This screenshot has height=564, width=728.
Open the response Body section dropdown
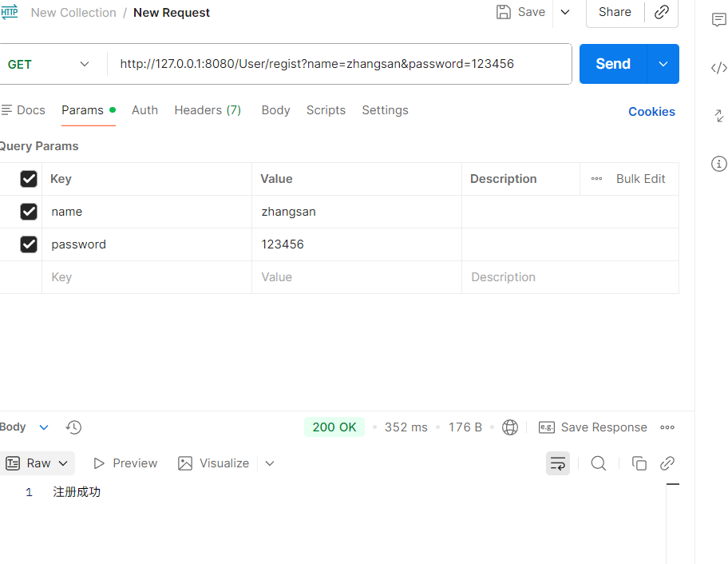[x=44, y=427]
